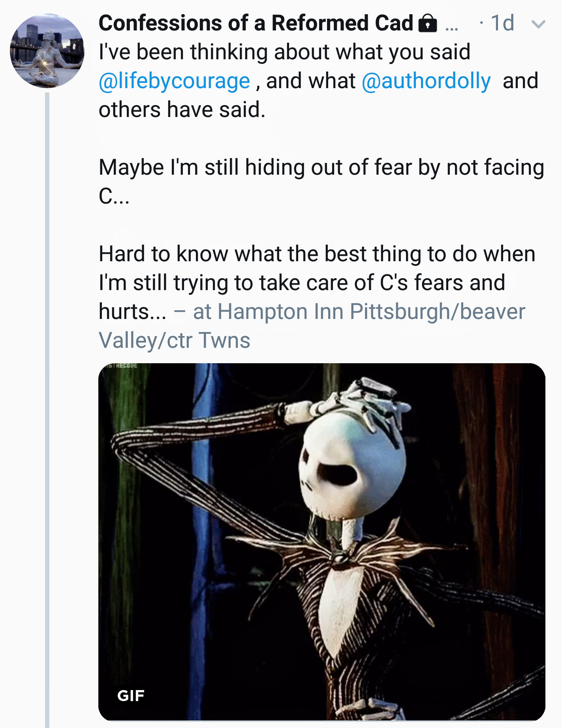Click the vertical thread line below the avatar
Image resolution: width=562 pixels, height=728 pixels.
[47, 395]
